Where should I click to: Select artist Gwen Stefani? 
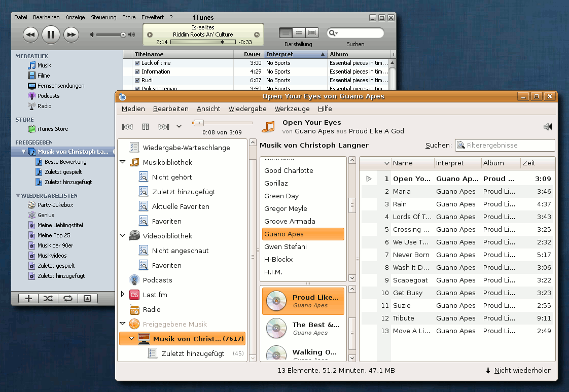(303, 247)
